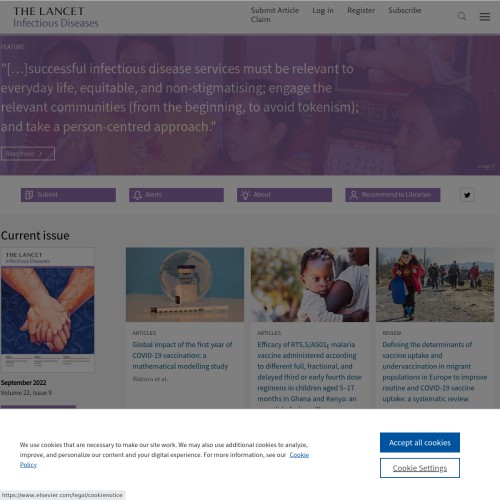Screen dimensions: 500x500
Task: Open the Submit Article link
Action: [275, 10]
